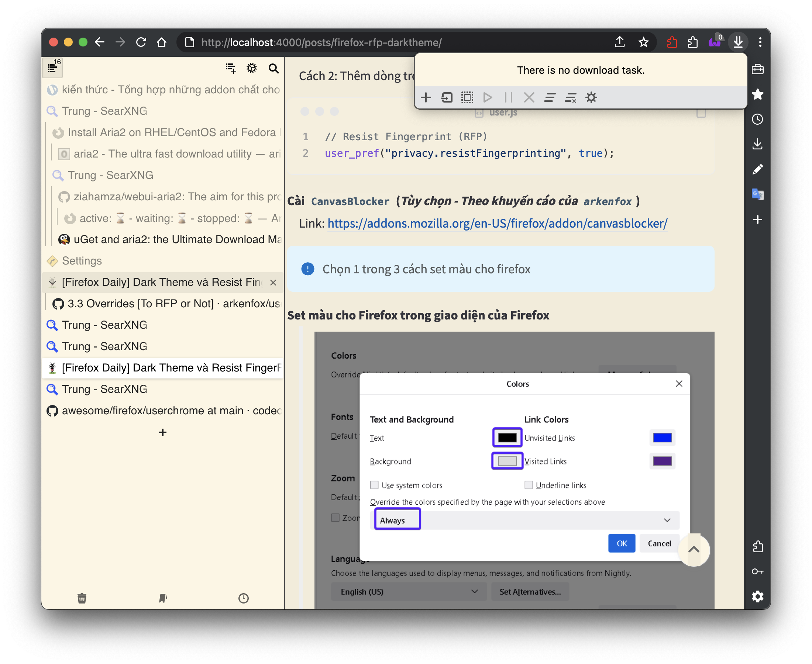This screenshot has width=812, height=664.
Task: Click the trash icon at sidebar bottom
Action: pyautogui.click(x=82, y=598)
